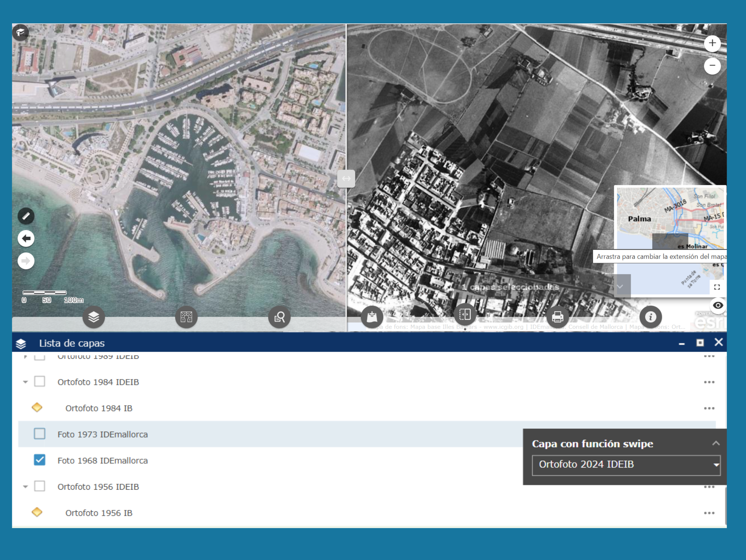
Task: Open options menu for Ortofoto 1984 IDEIB
Action: tap(709, 382)
